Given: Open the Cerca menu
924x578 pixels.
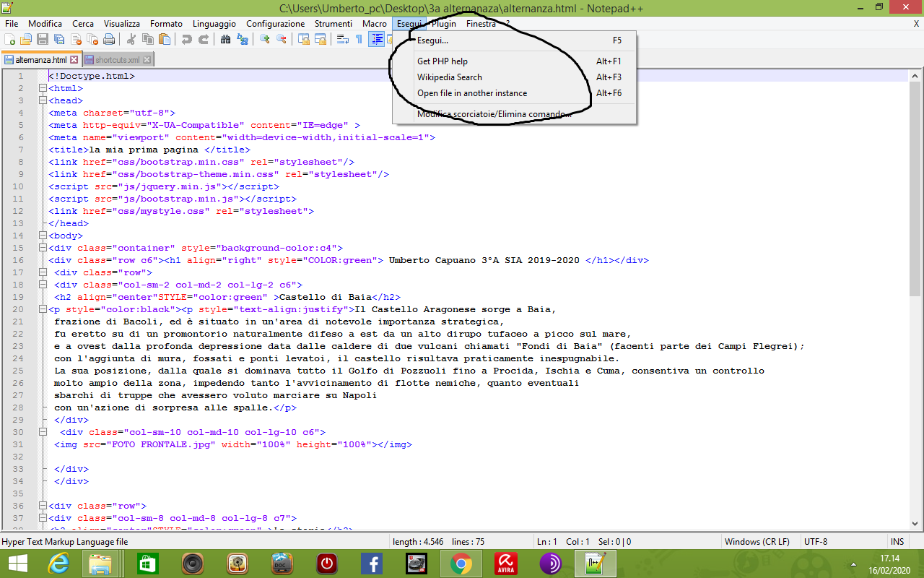Looking at the screenshot, I should point(83,24).
